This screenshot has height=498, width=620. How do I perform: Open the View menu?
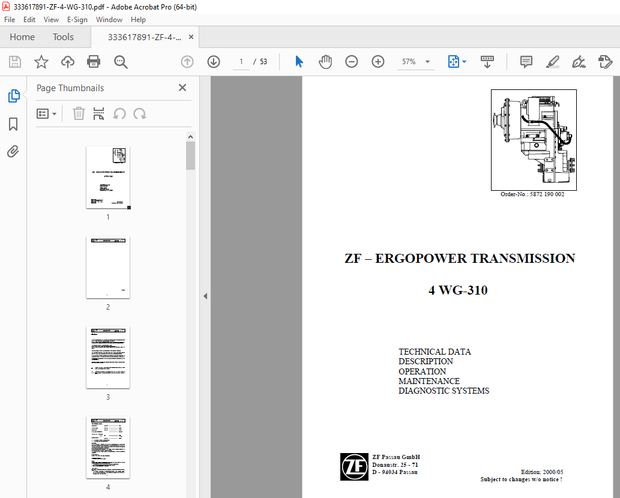51,19
